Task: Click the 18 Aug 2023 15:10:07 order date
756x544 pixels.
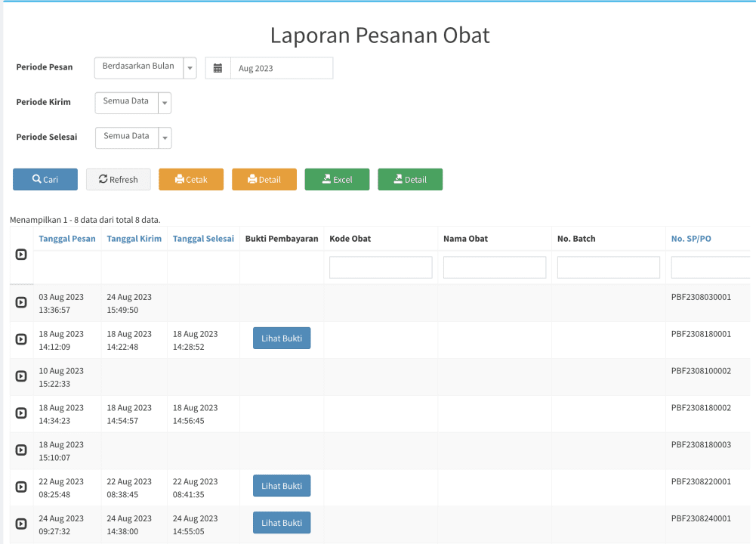Action: 61,451
